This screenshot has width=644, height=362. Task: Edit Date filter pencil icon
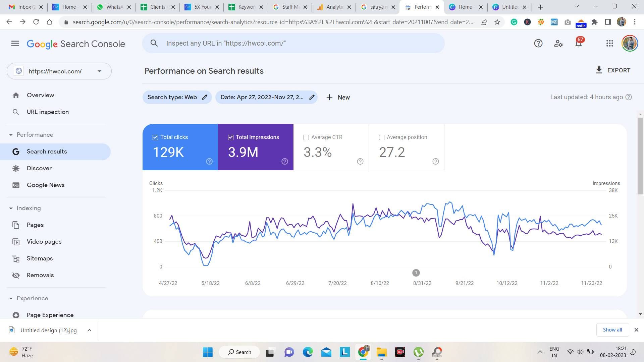coord(312,97)
